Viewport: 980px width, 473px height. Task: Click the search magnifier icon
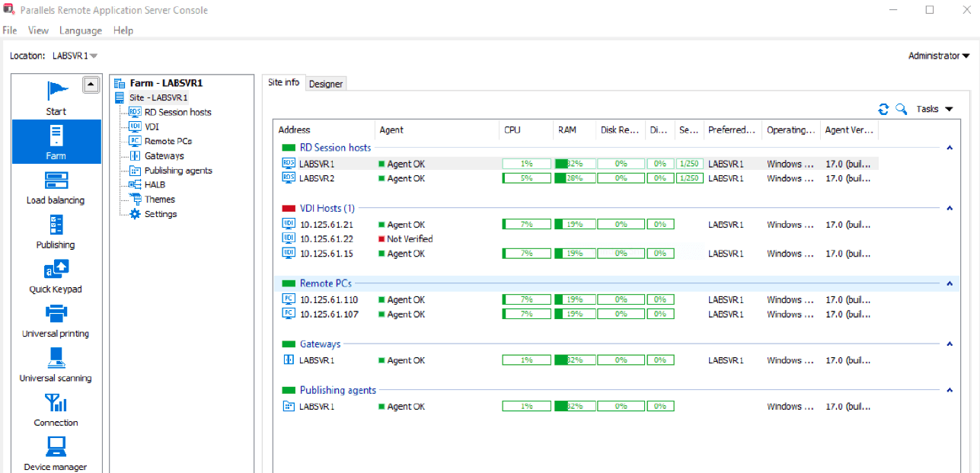901,109
